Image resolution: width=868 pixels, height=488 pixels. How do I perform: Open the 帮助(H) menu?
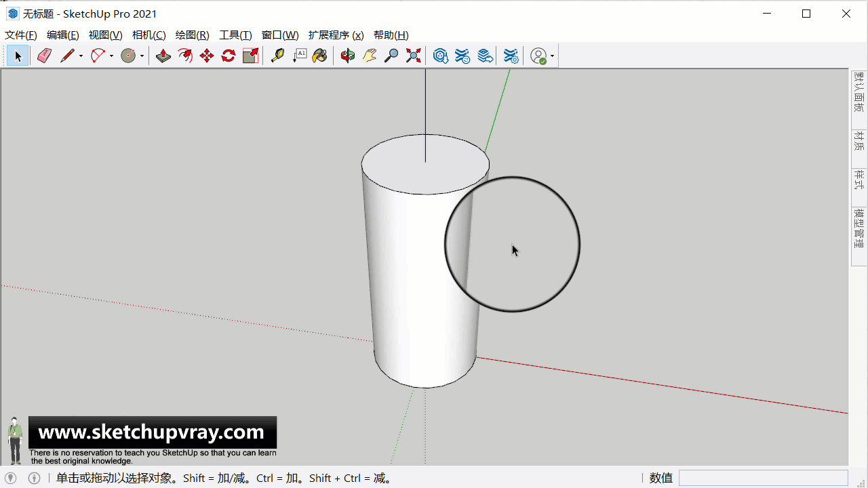[391, 35]
